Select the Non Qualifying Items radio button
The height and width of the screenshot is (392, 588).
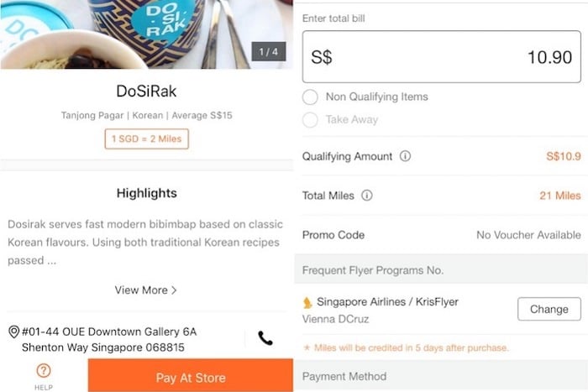pos(310,97)
